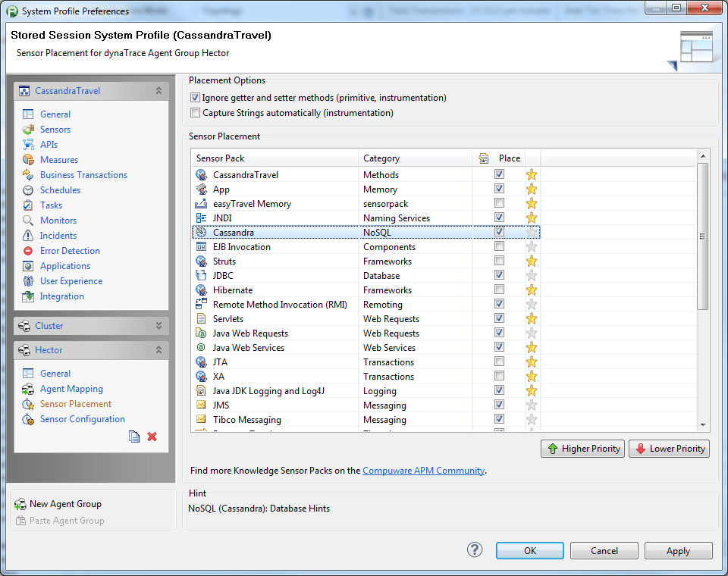Viewport: 728px width, 576px height.
Task: Collapse the CassandraTravel sidebar section
Action: (x=158, y=90)
